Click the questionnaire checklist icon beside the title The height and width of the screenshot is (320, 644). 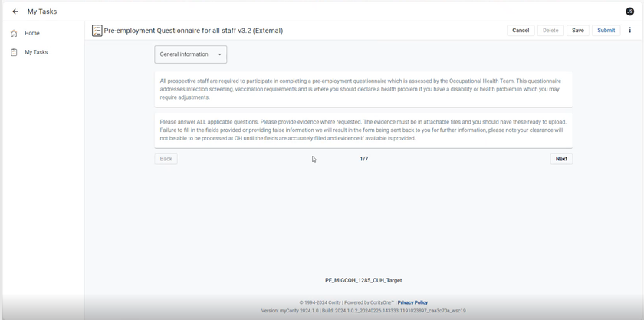pos(97,31)
